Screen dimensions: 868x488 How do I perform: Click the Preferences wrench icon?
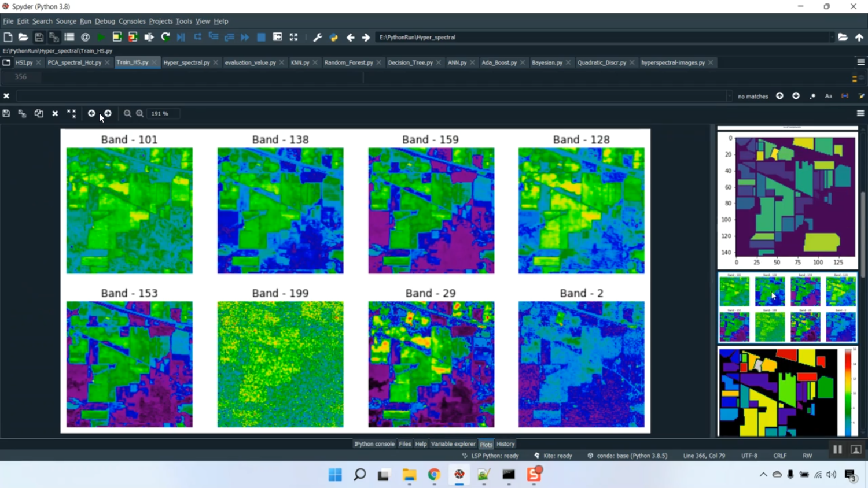click(317, 37)
